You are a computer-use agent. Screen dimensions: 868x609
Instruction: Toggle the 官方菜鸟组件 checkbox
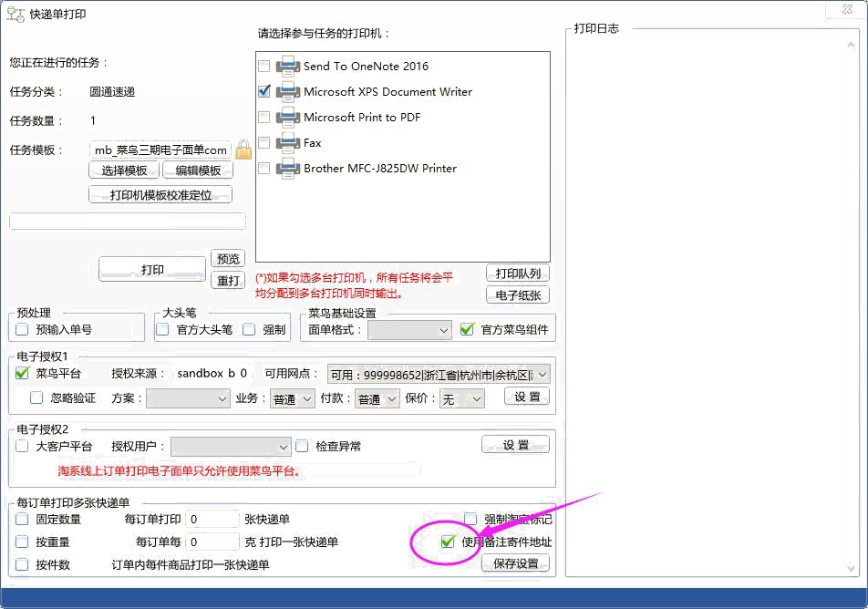(468, 330)
